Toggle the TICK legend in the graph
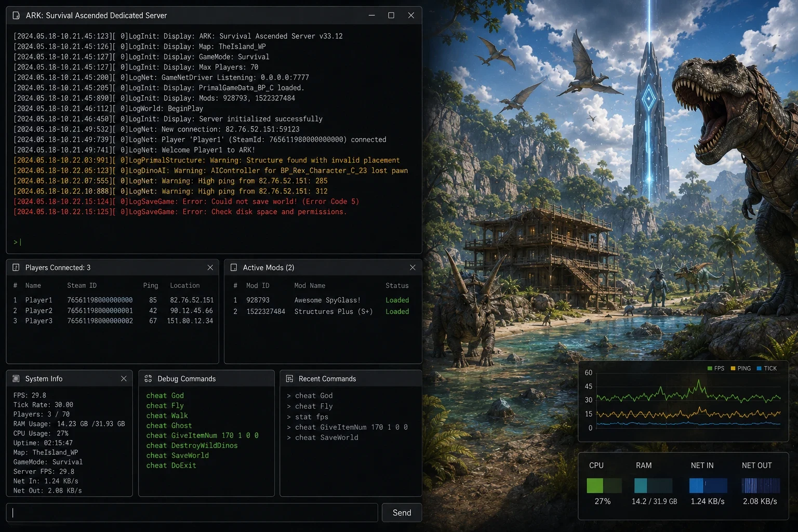Screen dimensions: 798x532 [x=767, y=368]
